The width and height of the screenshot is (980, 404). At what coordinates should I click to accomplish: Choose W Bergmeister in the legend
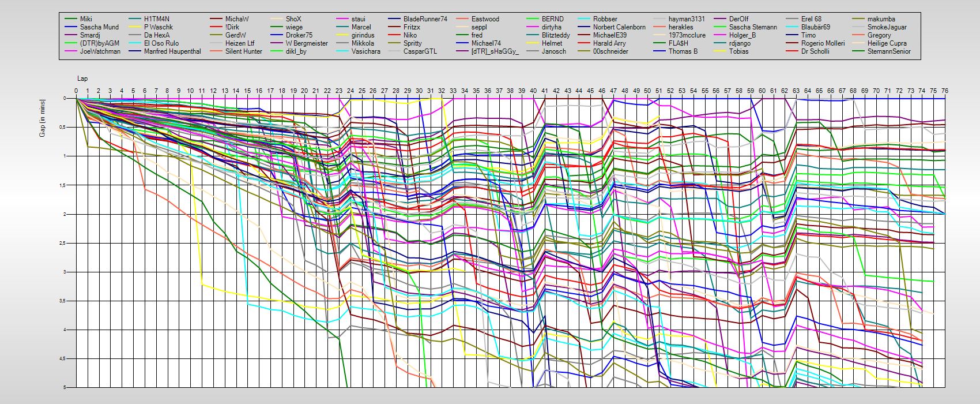coord(307,43)
